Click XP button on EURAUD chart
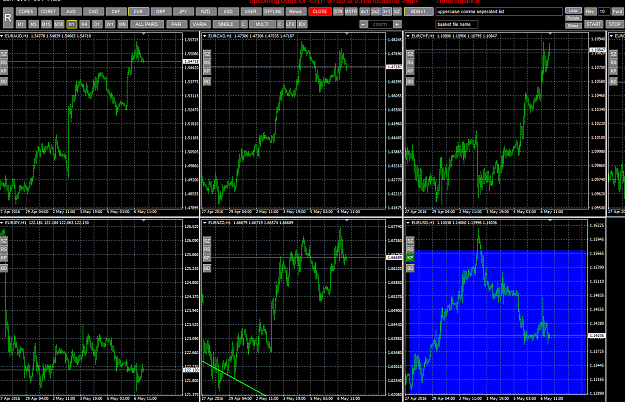The image size is (625, 402). 4,71
